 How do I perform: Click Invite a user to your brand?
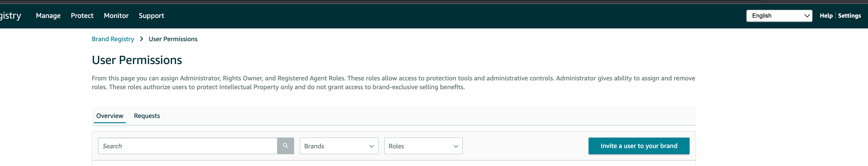click(639, 146)
